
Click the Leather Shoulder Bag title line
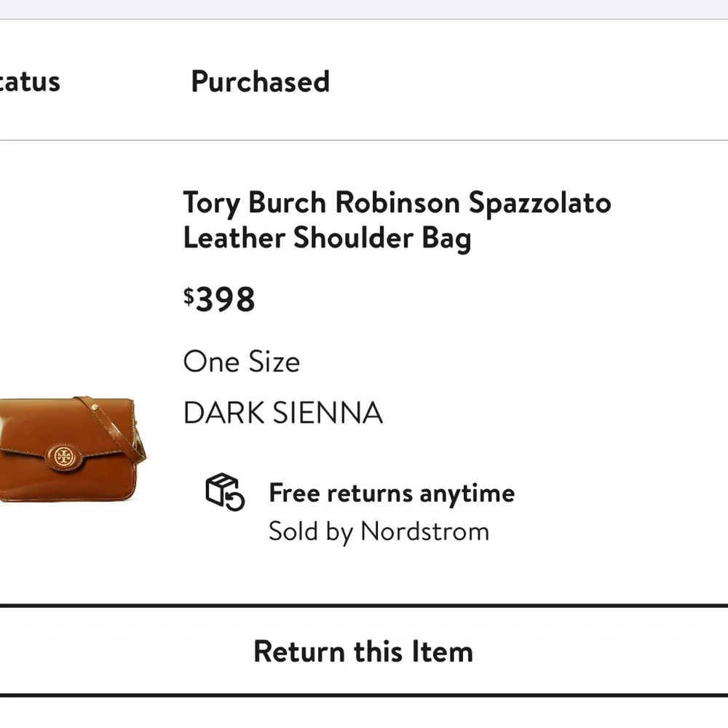(x=327, y=238)
